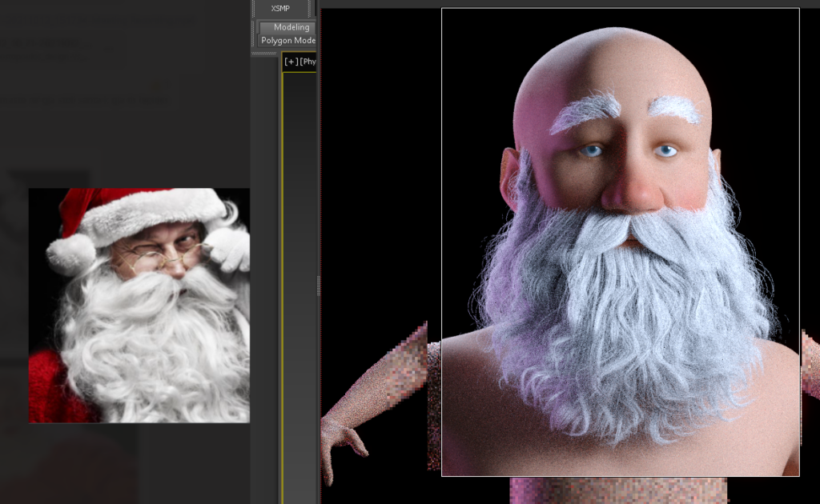Viewport: 820px width, 504px height.
Task: Click the yellow active viewport border
Action: tap(283, 280)
